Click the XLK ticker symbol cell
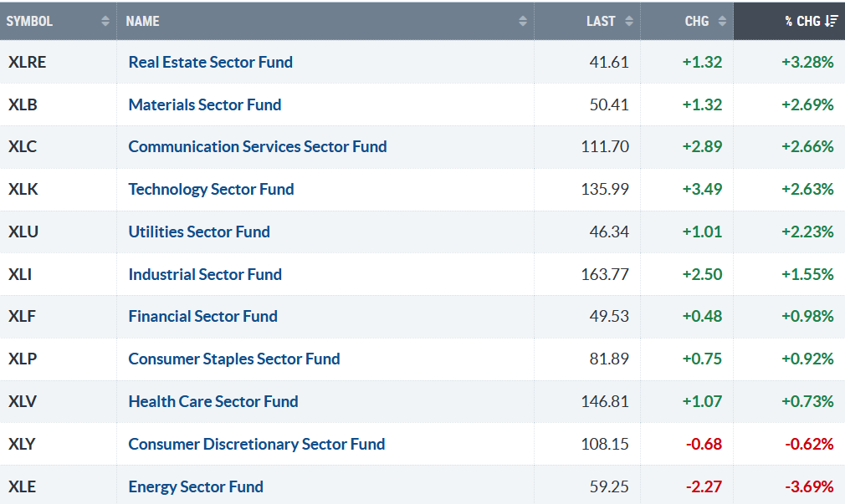The height and width of the screenshot is (504, 845). point(23,189)
